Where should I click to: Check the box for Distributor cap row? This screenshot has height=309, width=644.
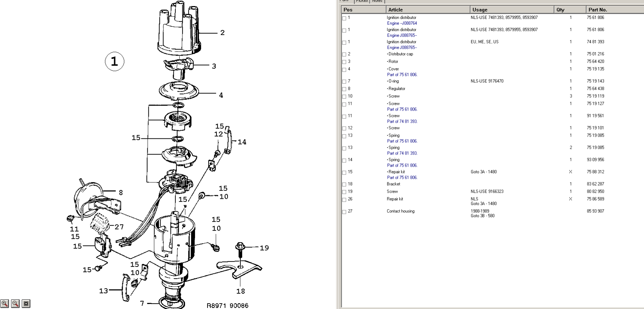[x=344, y=54]
